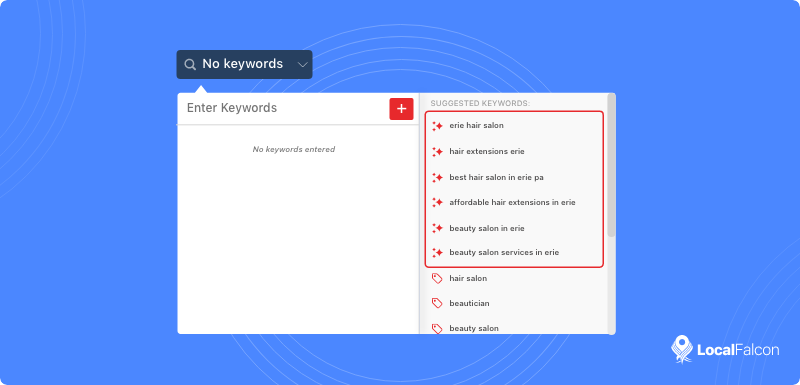Click the magnifier icon beside No keywords

point(190,65)
